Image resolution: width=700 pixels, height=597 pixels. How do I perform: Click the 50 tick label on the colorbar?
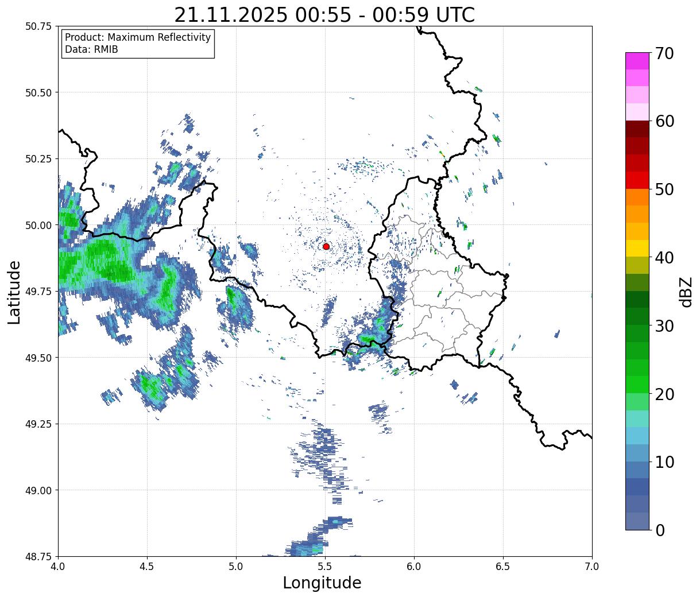(x=664, y=189)
